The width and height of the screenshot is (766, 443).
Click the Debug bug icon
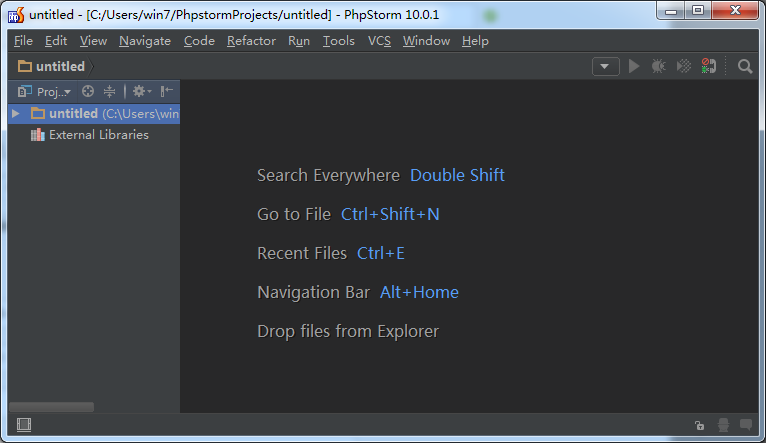658,66
